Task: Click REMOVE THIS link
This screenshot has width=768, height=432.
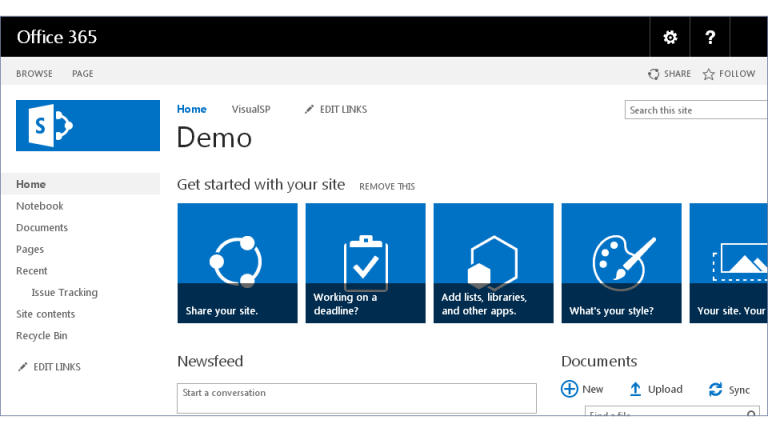Action: (x=387, y=187)
